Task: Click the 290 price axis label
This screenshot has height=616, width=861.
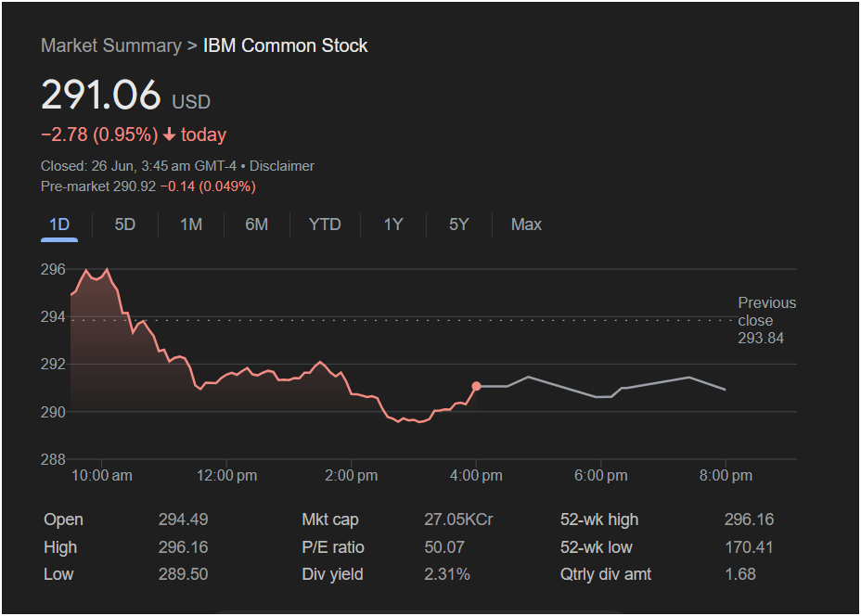Action: click(x=53, y=412)
